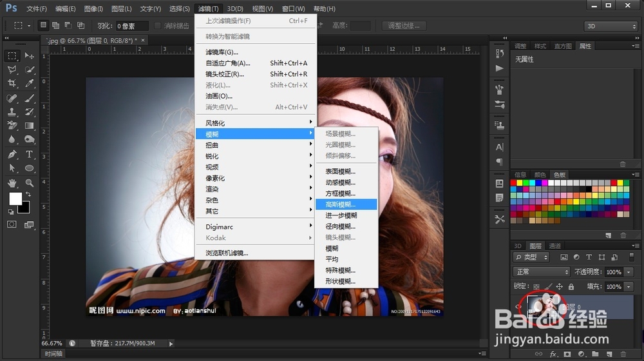
Task: Open the 3D workspace dropdown
Action: tap(611, 26)
